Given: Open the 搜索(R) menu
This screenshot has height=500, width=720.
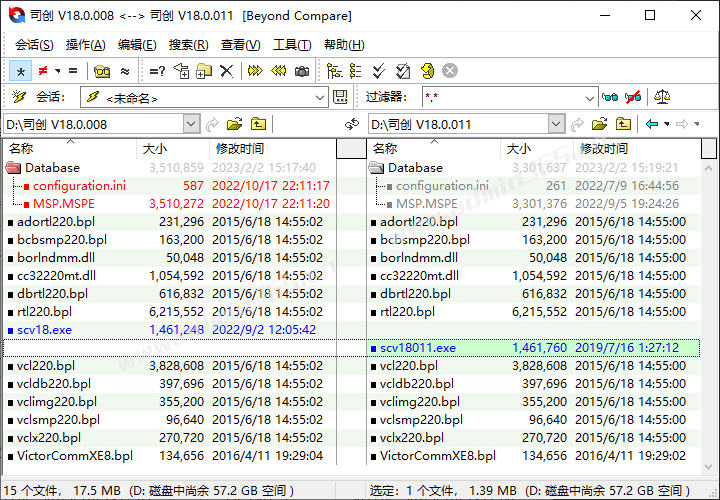Looking at the screenshot, I should 188,45.
